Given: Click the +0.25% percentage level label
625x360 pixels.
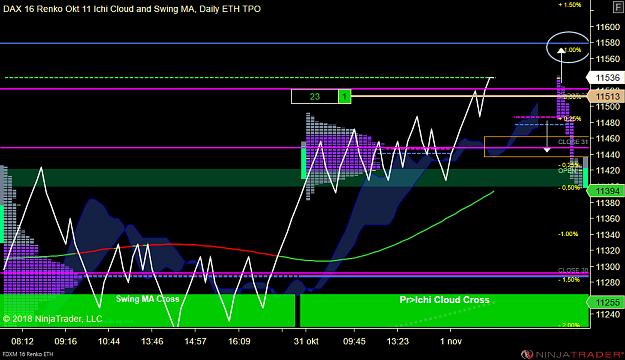Looking at the screenshot, I should (570, 119).
